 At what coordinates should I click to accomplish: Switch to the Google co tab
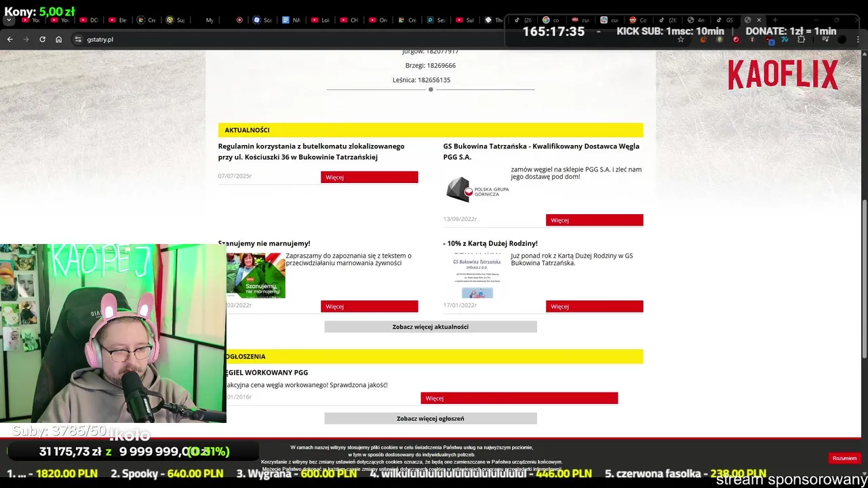pyautogui.click(x=551, y=20)
